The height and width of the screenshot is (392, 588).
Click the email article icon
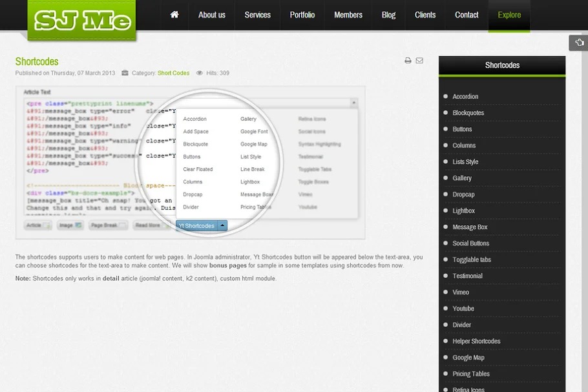point(419,61)
